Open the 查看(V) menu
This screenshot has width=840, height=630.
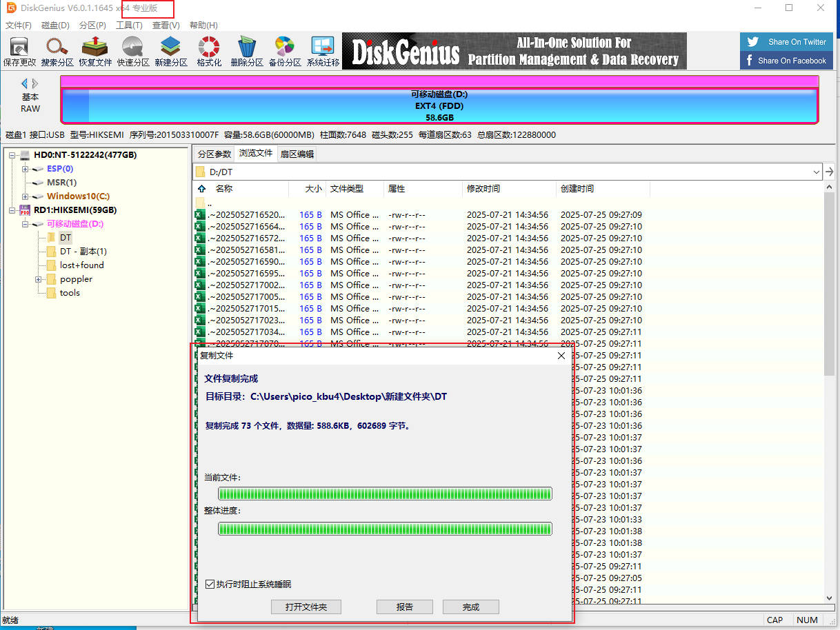[x=166, y=26]
